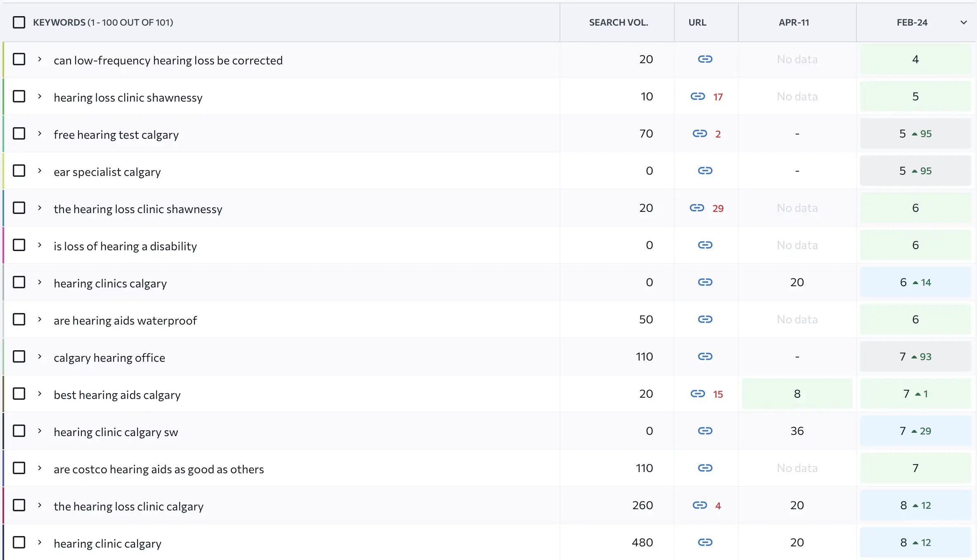Sort by SEARCH VOL. column header
Screen dimensions: 977x560
(618, 23)
